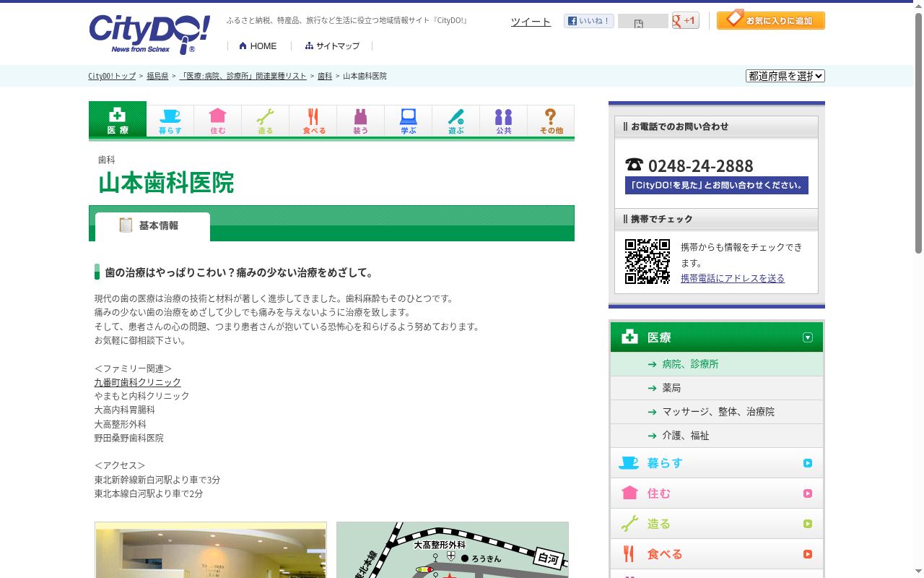Expand the 暮らす sidebar section arrow
The height and width of the screenshot is (578, 924).
[x=808, y=463]
